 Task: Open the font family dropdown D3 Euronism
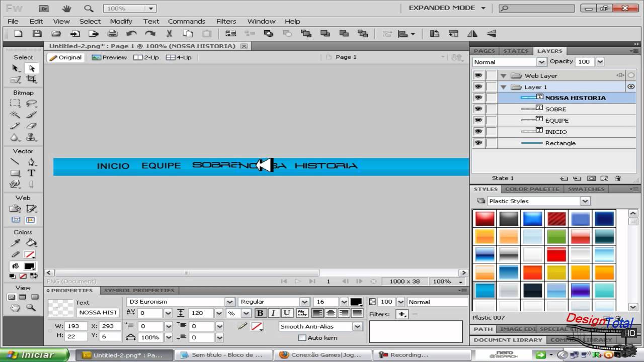[230, 302]
